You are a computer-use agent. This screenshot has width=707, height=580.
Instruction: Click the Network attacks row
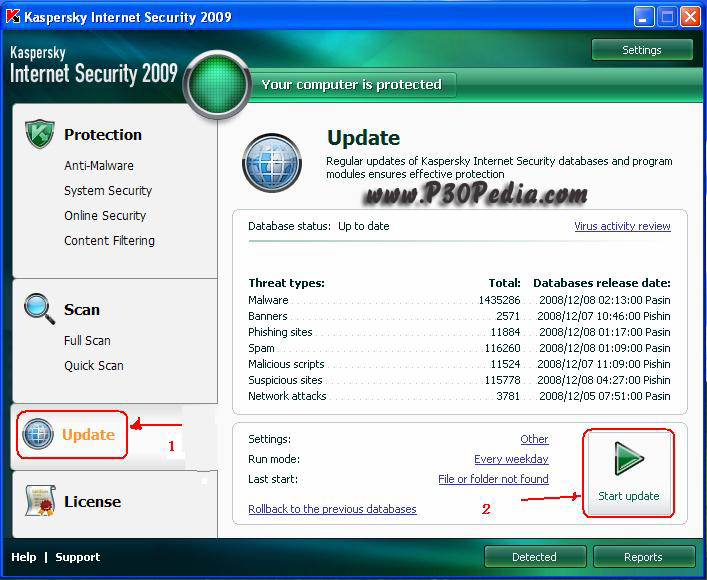coord(459,396)
